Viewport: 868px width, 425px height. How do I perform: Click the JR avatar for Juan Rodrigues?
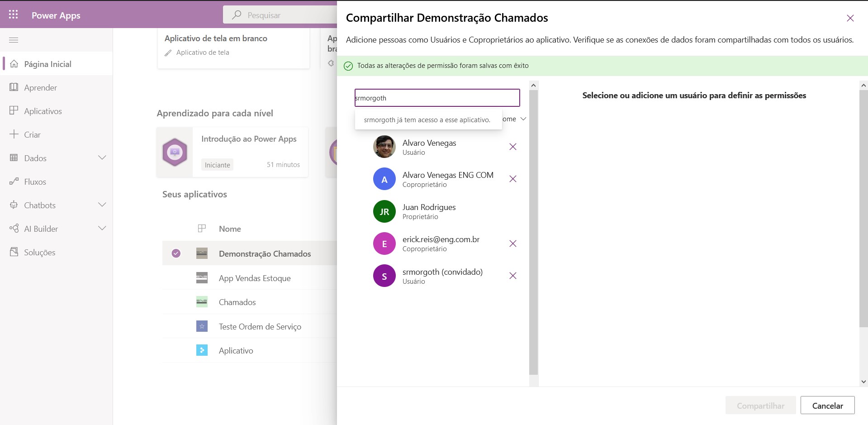point(384,211)
